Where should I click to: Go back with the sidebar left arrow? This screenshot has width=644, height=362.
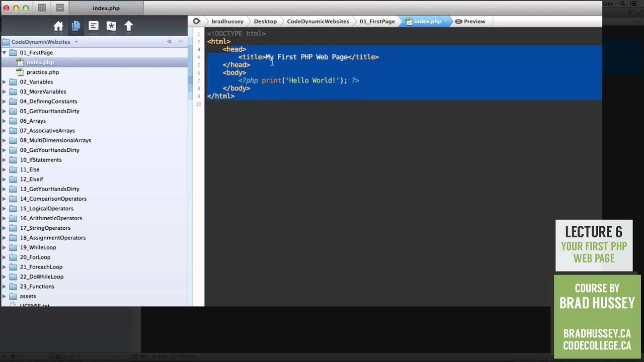coord(169,42)
